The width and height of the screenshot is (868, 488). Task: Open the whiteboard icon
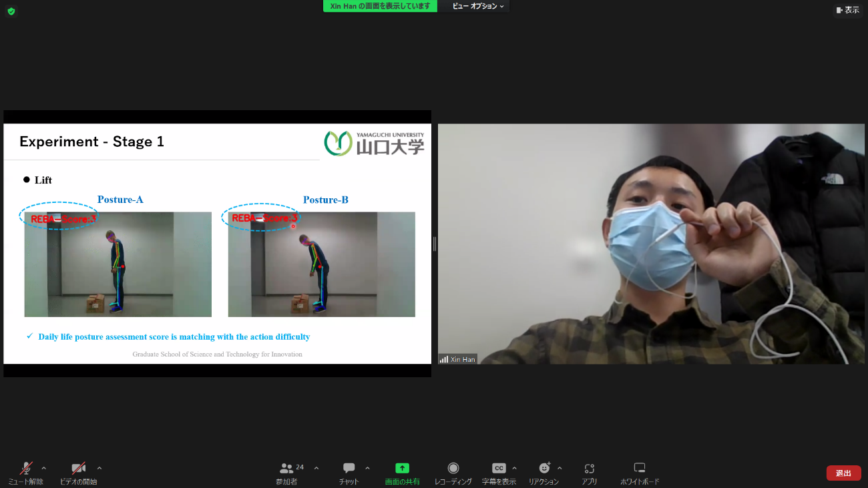coord(640,469)
